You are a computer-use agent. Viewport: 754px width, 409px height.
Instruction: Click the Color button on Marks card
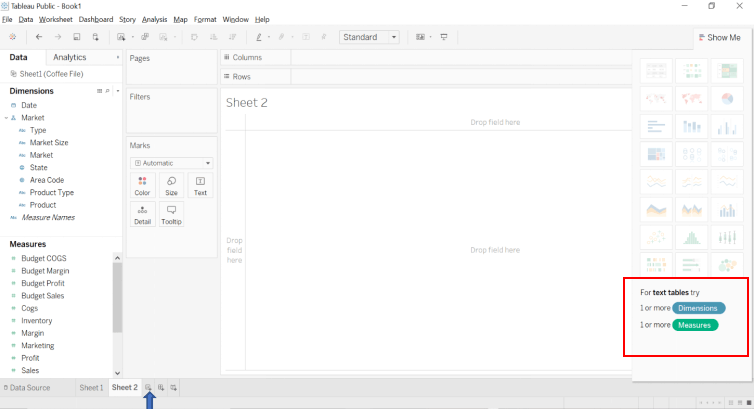142,186
